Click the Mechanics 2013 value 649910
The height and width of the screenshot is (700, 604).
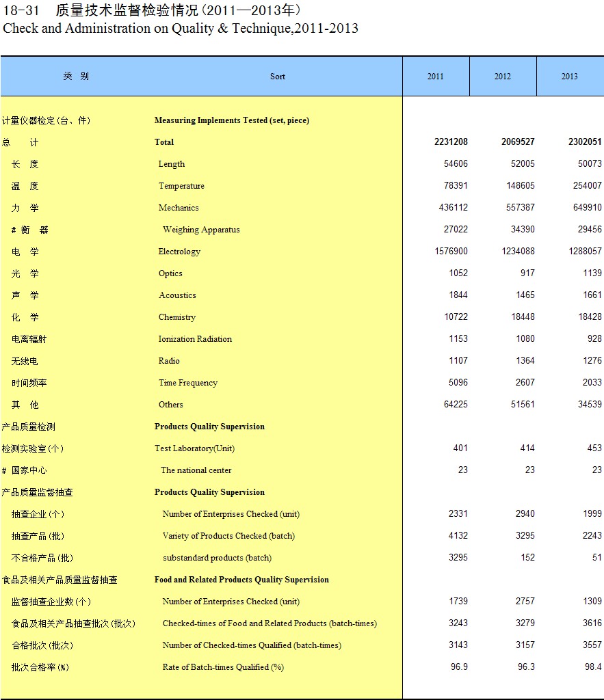(588, 208)
